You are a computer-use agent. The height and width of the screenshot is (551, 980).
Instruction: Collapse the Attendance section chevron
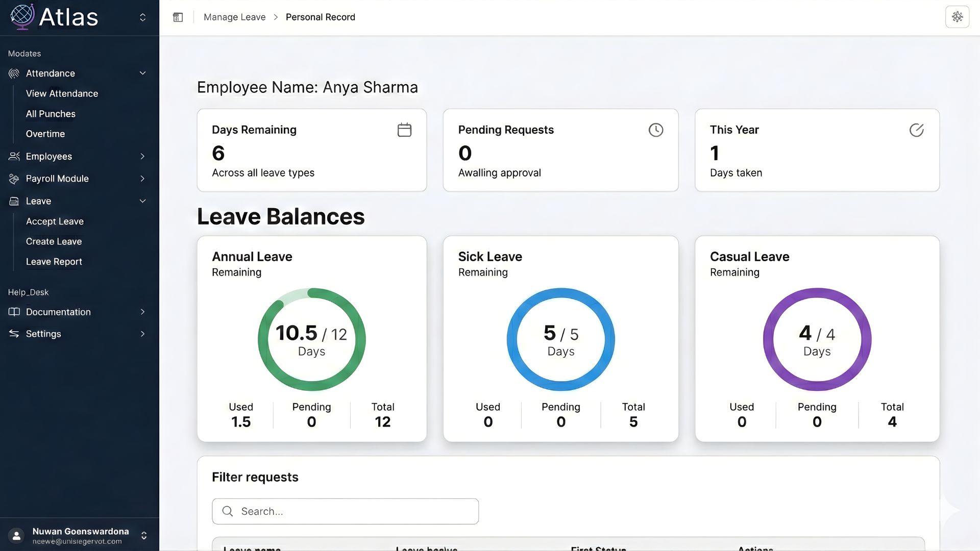[143, 73]
